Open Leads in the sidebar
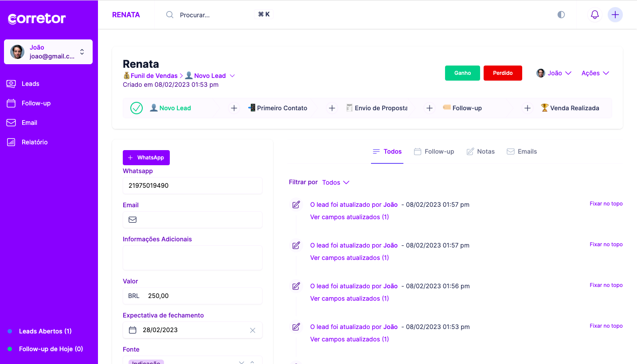Image resolution: width=637 pixels, height=364 pixels. [30, 84]
